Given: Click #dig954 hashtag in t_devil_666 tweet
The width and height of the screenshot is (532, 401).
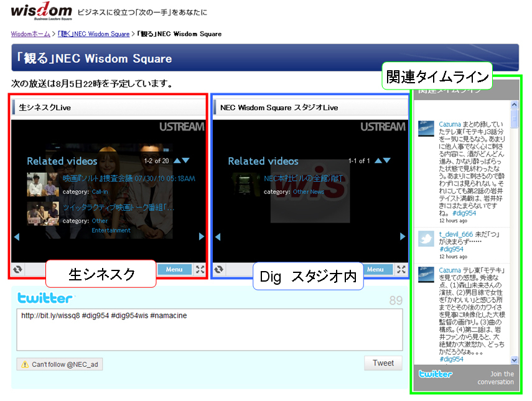Looking at the screenshot, I should [x=451, y=249].
